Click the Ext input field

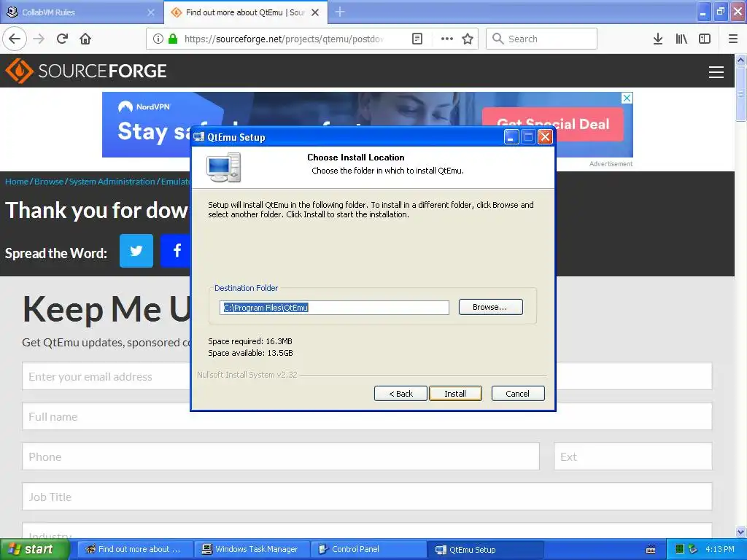tap(632, 456)
